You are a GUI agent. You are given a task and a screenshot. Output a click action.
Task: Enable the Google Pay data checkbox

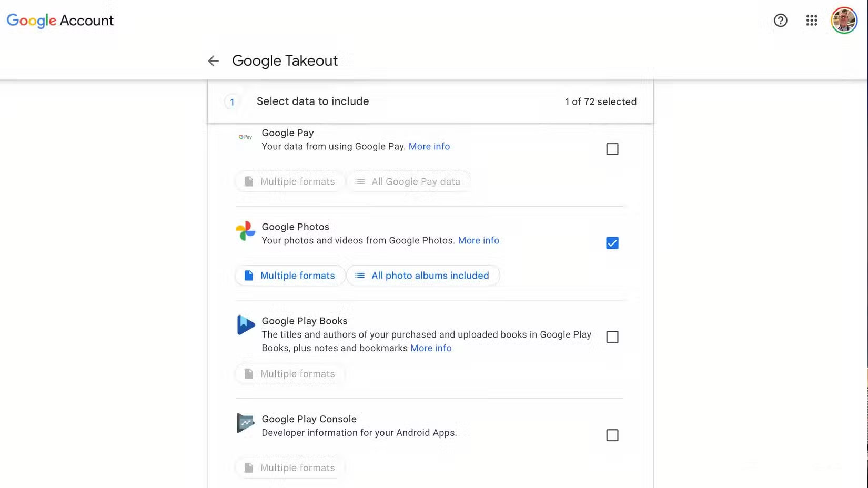(x=612, y=149)
